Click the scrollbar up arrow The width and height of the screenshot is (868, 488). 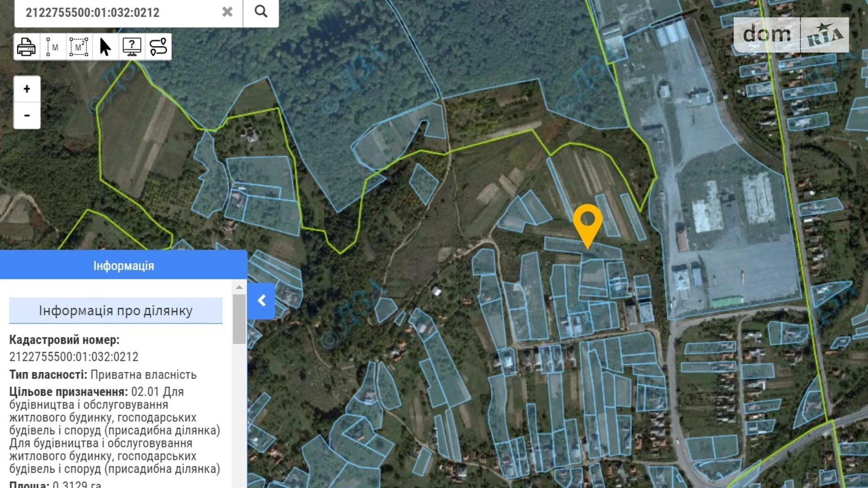(x=239, y=287)
